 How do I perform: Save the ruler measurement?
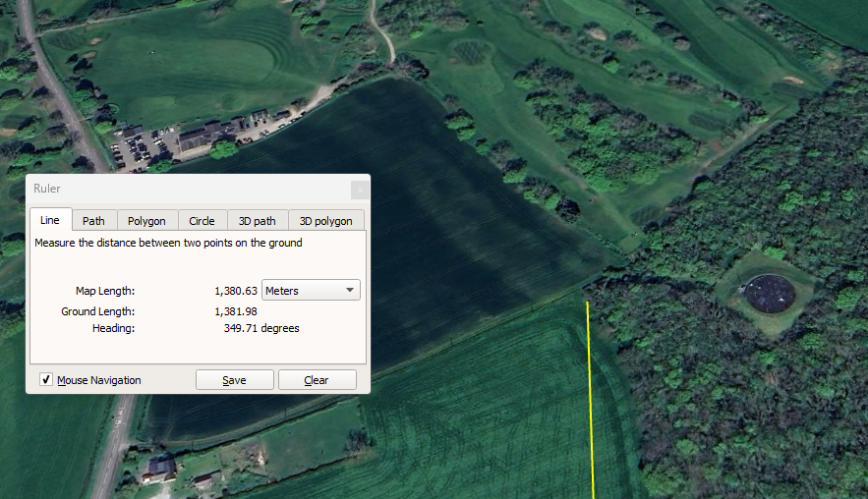[x=234, y=380]
